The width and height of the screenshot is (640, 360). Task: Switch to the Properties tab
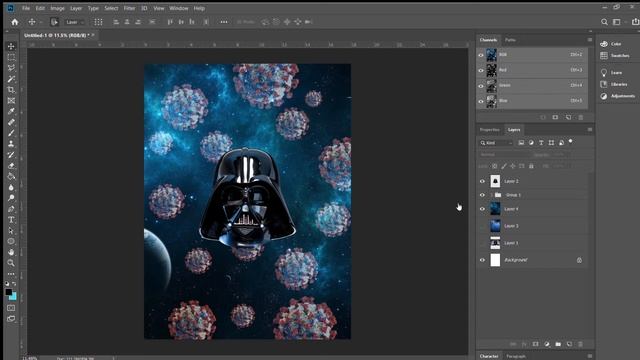coord(489,130)
